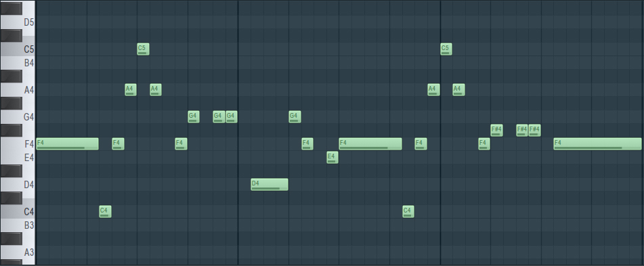This screenshot has height=266, width=644.
Task: Click the C5 piano key
Action: [17, 49]
